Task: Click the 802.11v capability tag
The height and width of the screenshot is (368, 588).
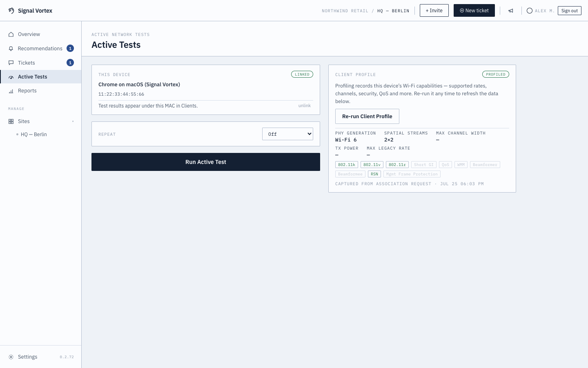Action: [x=372, y=165]
